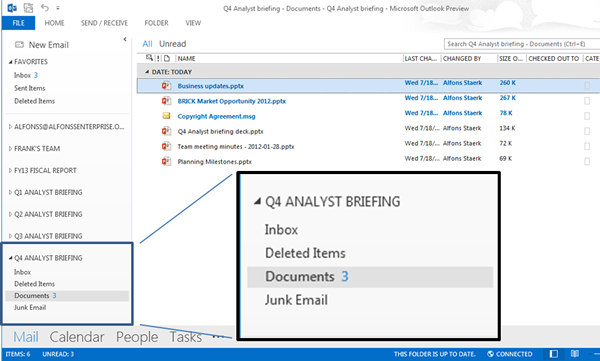Tick the checkbox for Planning Milestones.pptx row
The height and width of the screenshot is (361, 600).
coord(587,162)
